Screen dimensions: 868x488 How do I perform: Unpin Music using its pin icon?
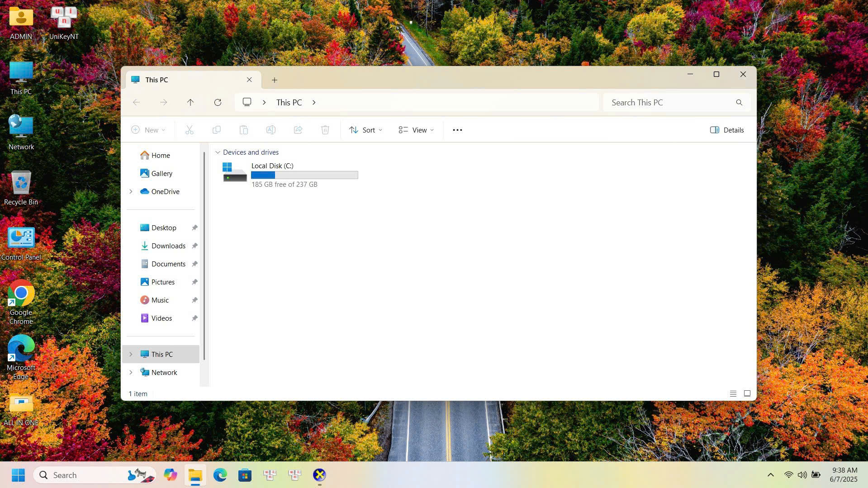[194, 300]
